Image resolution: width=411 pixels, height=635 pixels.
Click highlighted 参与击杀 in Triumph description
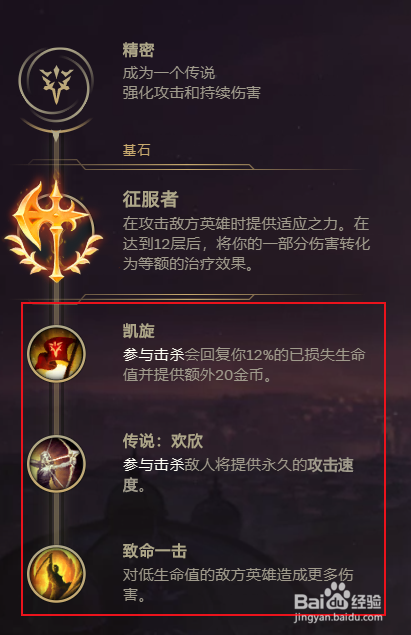tap(154, 355)
